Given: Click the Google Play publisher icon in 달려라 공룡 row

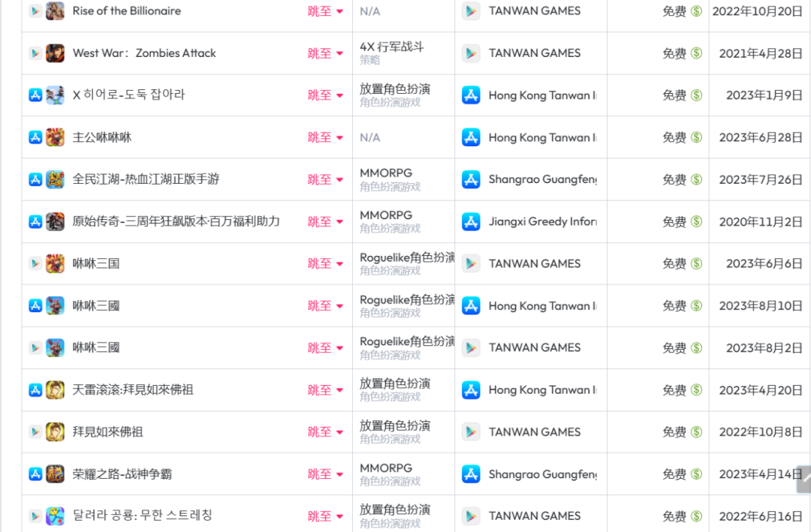Looking at the screenshot, I should 471,516.
